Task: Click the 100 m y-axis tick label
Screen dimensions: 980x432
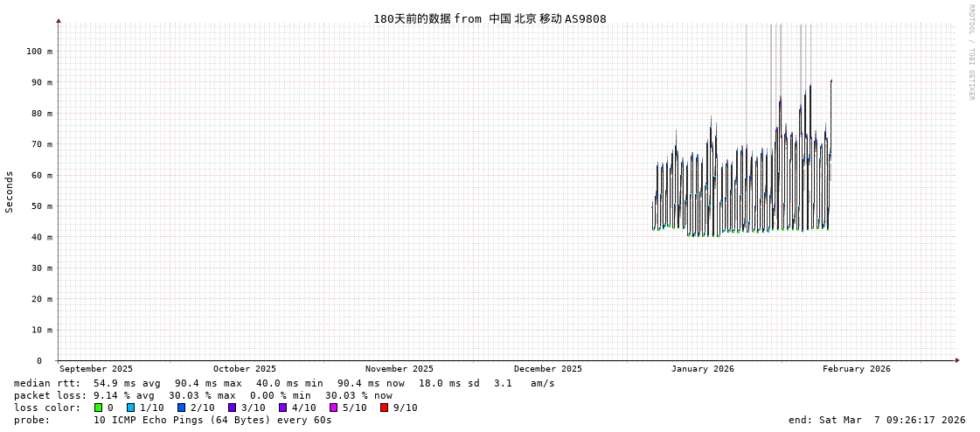Action: point(38,52)
